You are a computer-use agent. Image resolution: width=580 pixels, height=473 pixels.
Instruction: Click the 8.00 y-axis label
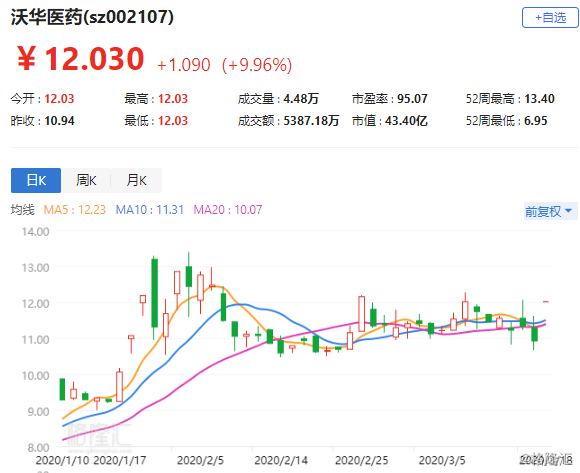(38, 448)
